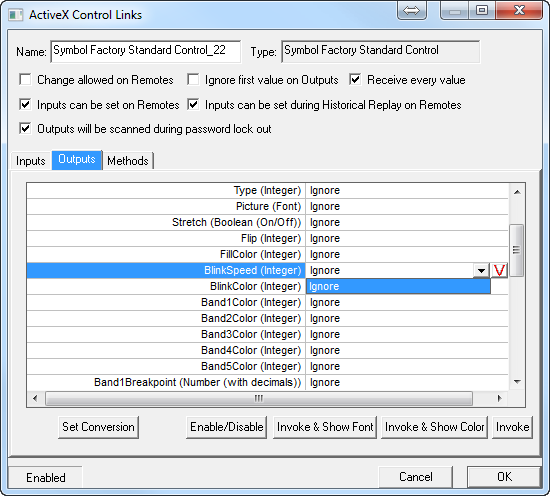Click the double-arrow window width button

pos(411,10)
